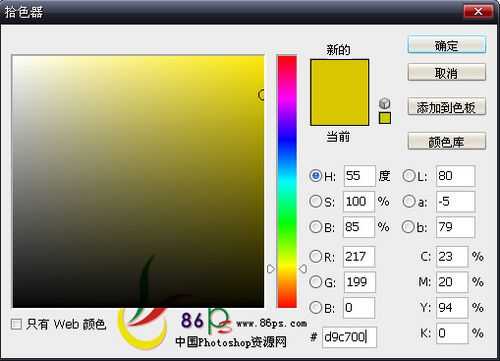Click the left hue slider arrow
Image resolution: width=500 pixels, height=361 pixels.
(x=271, y=269)
